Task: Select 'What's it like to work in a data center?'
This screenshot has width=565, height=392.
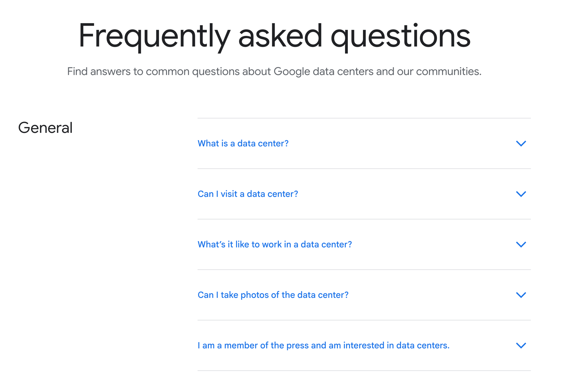Action: pyautogui.click(x=275, y=244)
